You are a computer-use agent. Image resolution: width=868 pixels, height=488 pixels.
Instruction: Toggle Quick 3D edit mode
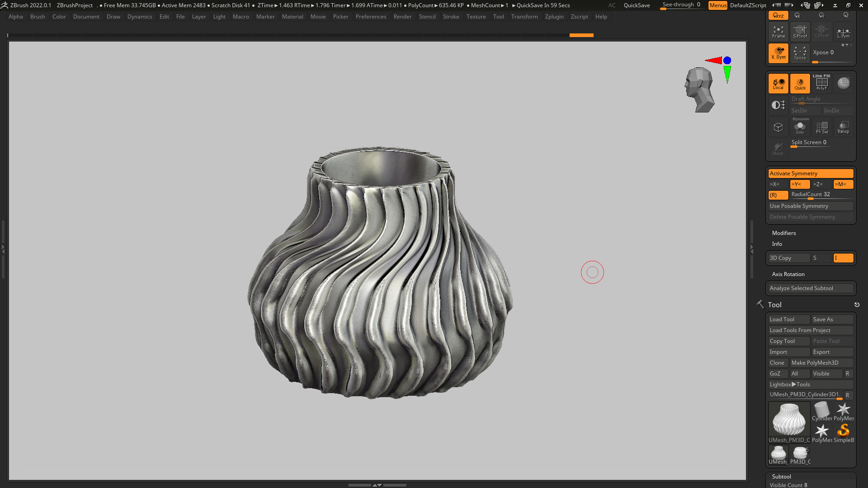(x=800, y=83)
